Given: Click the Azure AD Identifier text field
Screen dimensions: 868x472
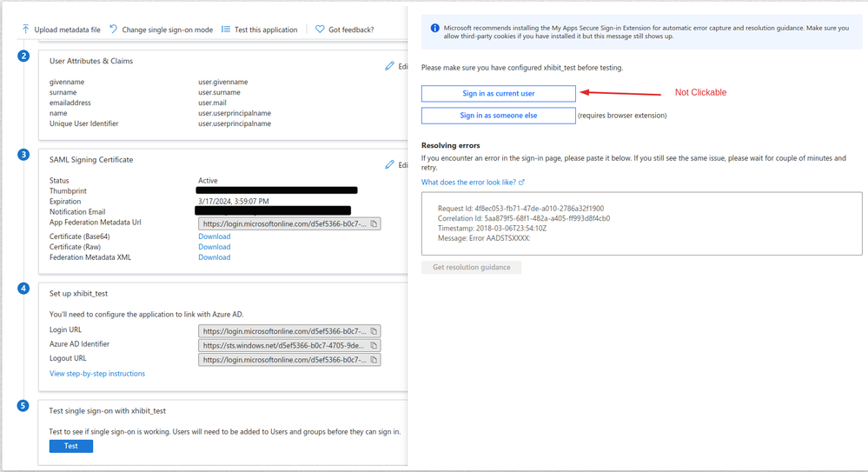Looking at the screenshot, I should coord(289,346).
